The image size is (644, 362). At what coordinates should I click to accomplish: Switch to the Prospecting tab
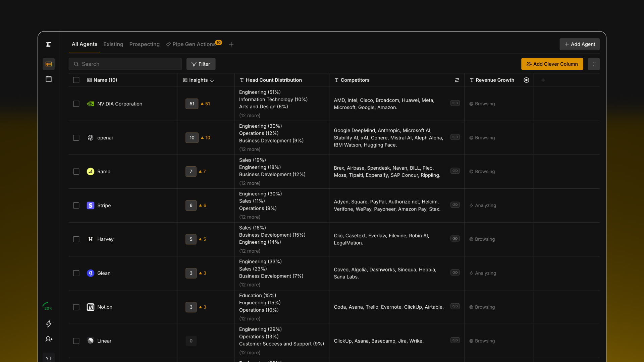coord(144,44)
